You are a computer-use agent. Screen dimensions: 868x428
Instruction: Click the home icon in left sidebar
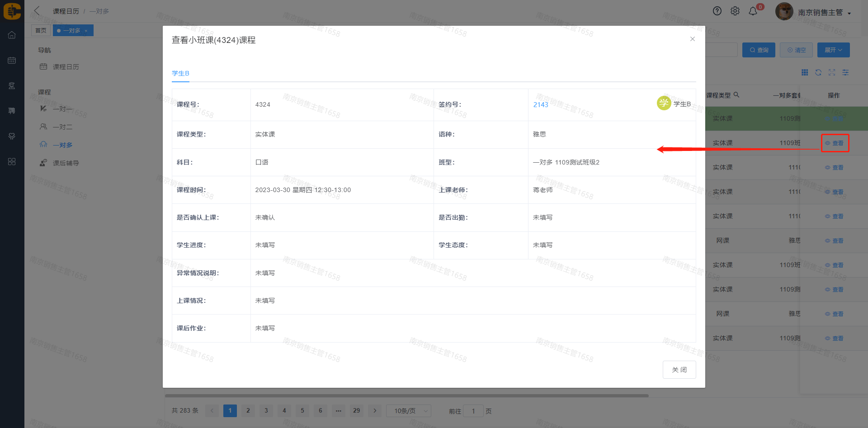pos(12,35)
